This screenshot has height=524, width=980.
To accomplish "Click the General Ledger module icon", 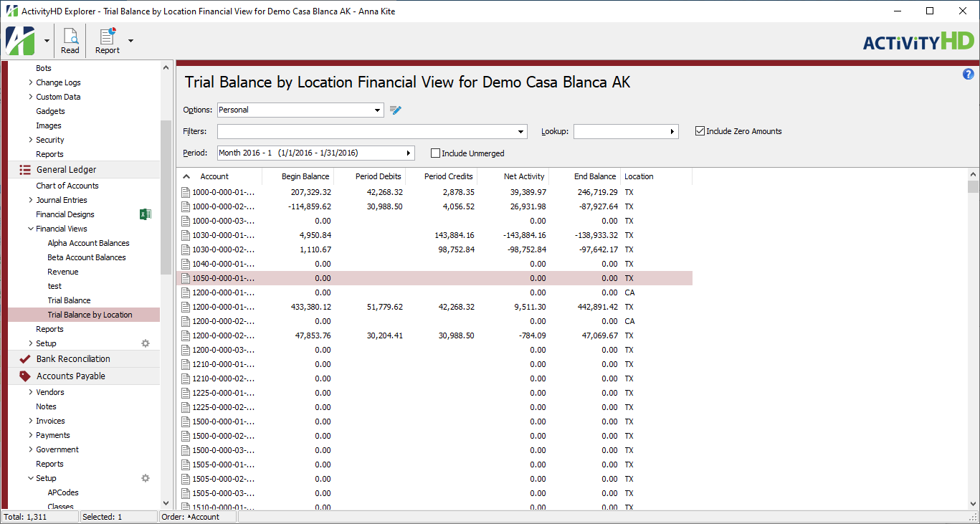I will 24,171.
